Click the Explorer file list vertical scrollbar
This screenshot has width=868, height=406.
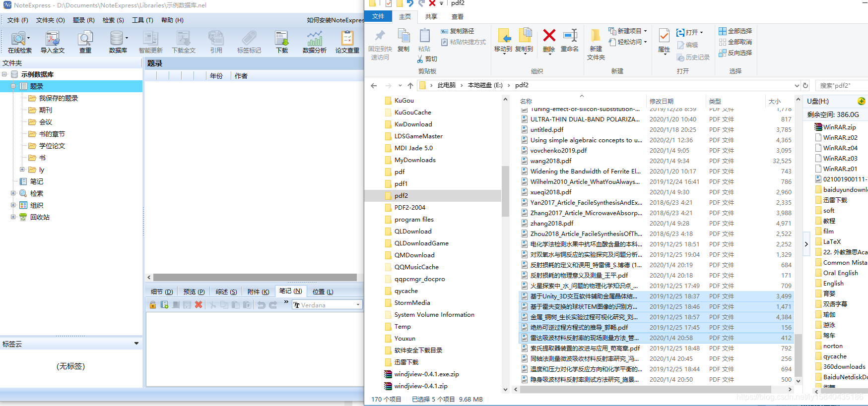click(798, 354)
